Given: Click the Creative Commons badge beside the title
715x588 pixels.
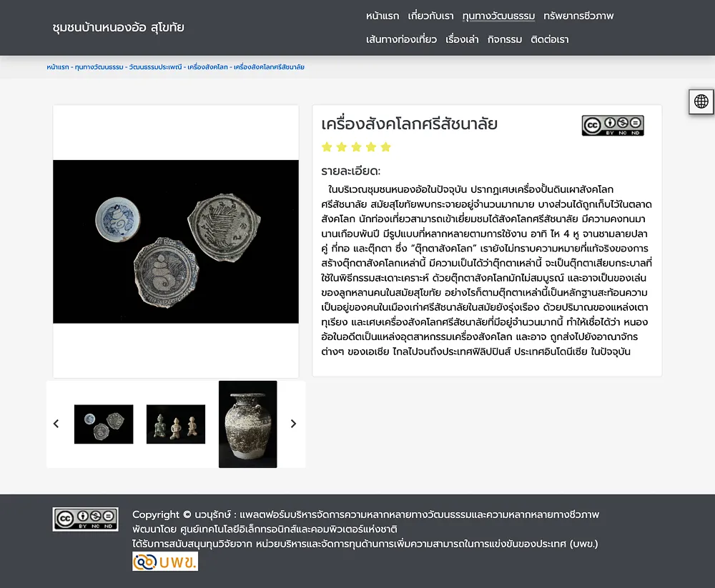Looking at the screenshot, I should [x=613, y=125].
